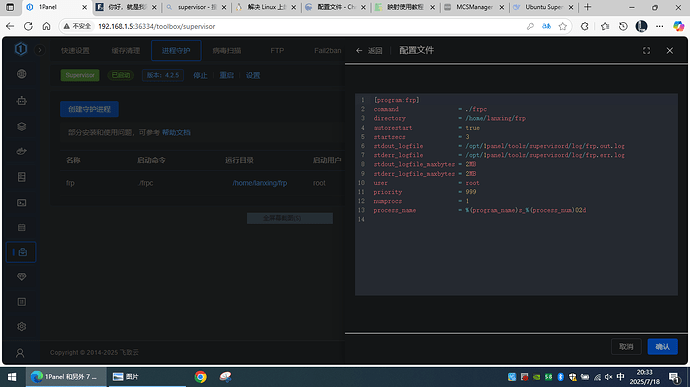Open the settings gear in the sidebar

pos(21,327)
